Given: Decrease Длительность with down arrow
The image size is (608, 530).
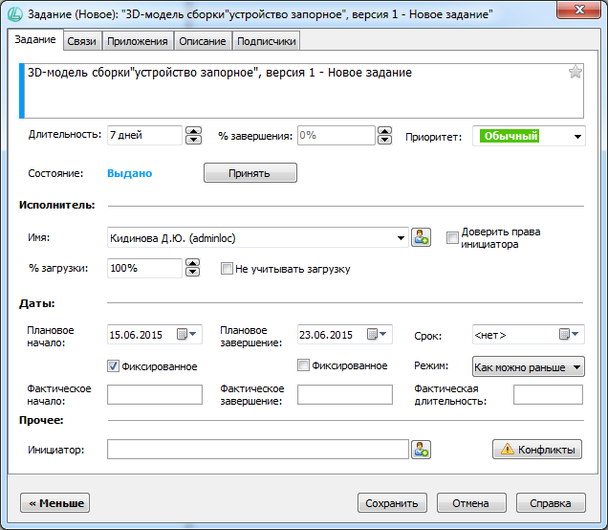Looking at the screenshot, I should 193,140.
